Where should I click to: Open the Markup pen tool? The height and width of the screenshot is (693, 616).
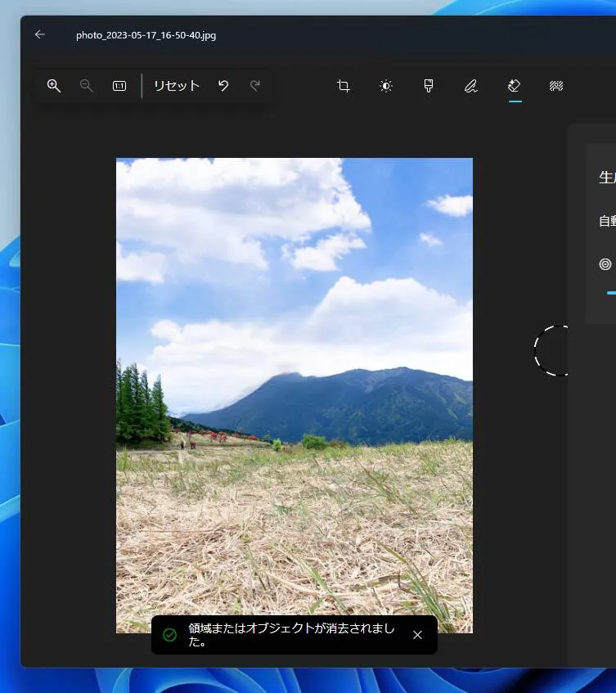(471, 85)
